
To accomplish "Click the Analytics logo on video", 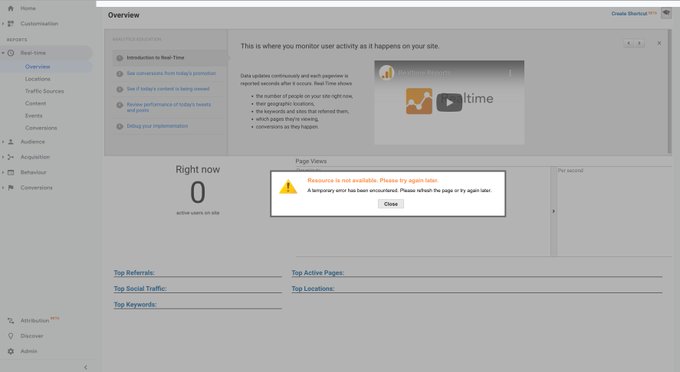I will tap(386, 72).
